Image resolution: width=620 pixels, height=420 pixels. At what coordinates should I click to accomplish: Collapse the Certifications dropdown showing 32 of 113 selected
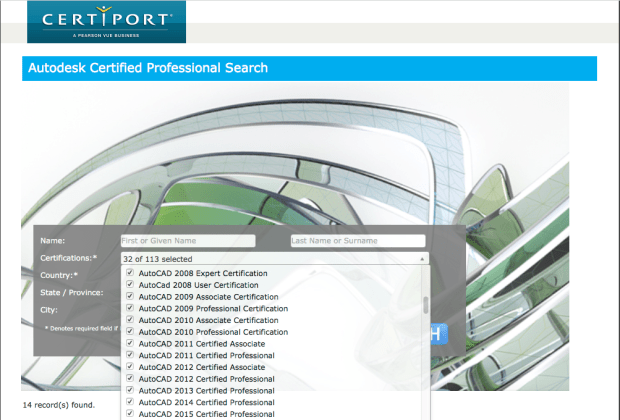pos(275,259)
